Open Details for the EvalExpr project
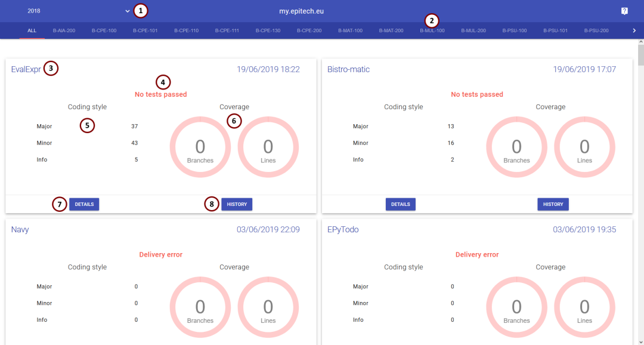Screen dimensions: 644x345 point(84,204)
